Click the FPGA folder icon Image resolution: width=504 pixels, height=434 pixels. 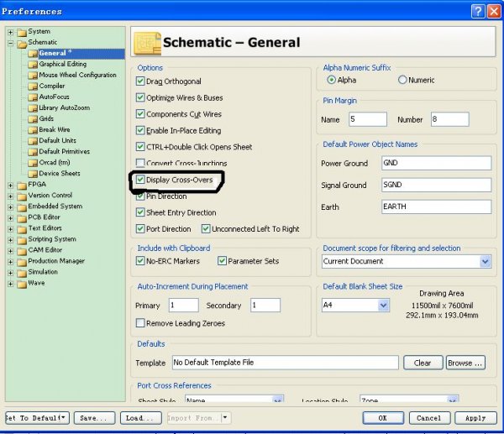click(x=22, y=186)
